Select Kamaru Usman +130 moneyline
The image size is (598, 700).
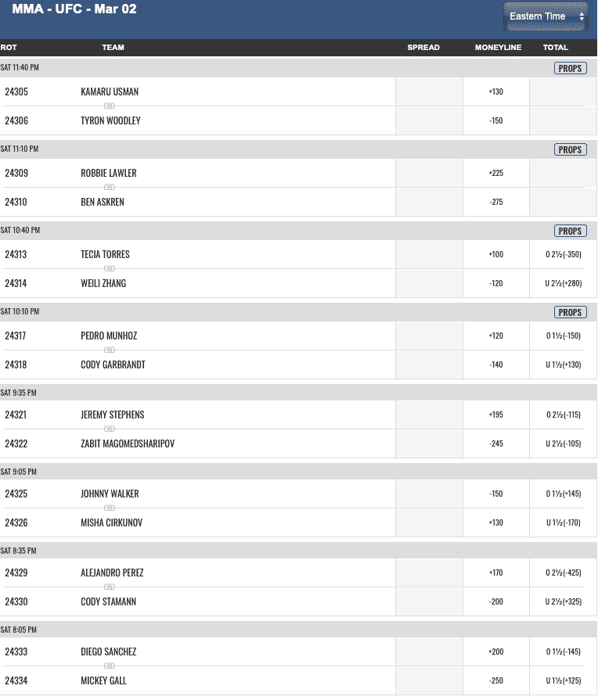496,92
